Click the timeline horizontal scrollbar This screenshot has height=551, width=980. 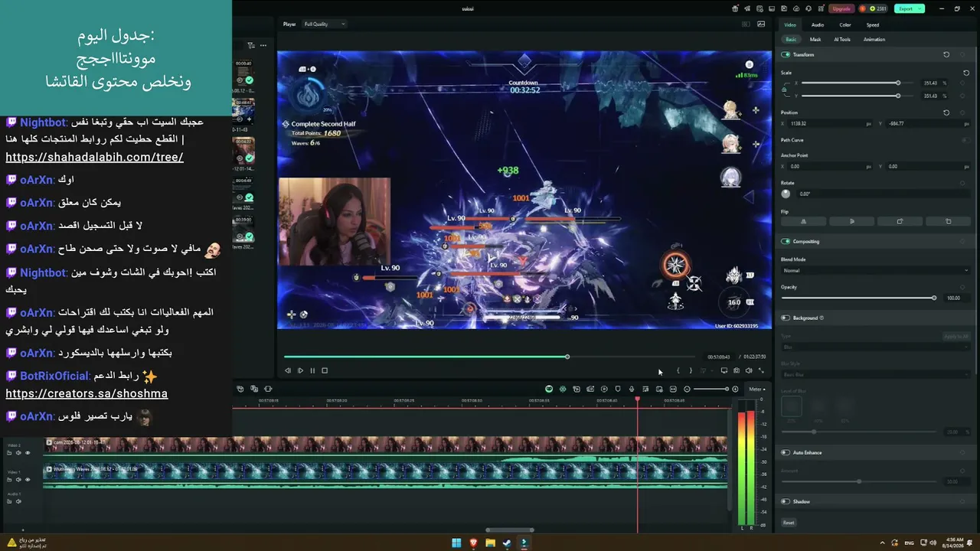(510, 530)
